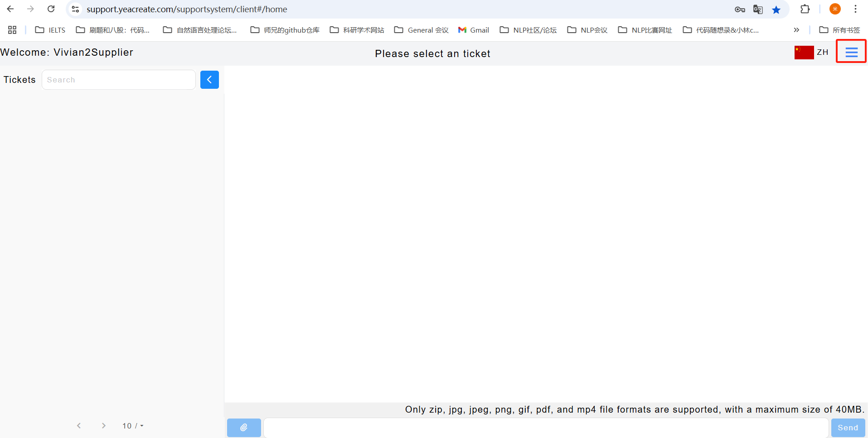Open the hamburger menu icon
This screenshot has width=868, height=438.
(851, 52)
